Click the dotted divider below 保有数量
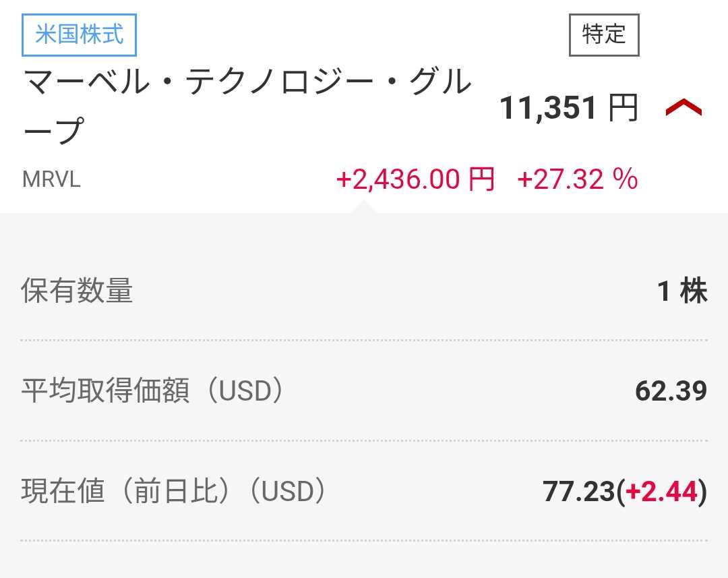This screenshot has height=578, width=728. point(364,341)
